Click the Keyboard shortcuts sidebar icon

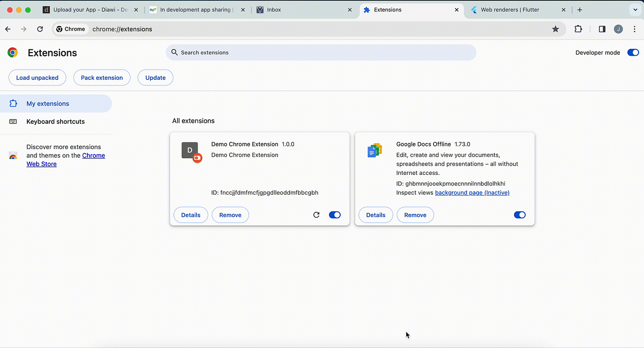click(x=13, y=122)
